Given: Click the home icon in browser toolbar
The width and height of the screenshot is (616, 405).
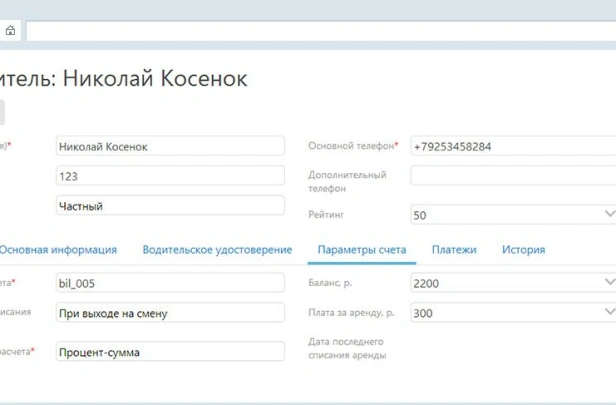Looking at the screenshot, I should point(10,31).
